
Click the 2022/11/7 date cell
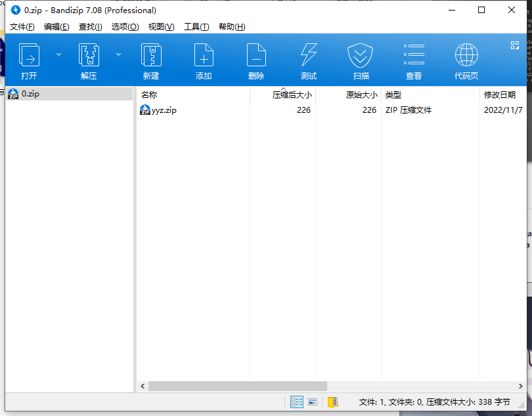coord(503,110)
